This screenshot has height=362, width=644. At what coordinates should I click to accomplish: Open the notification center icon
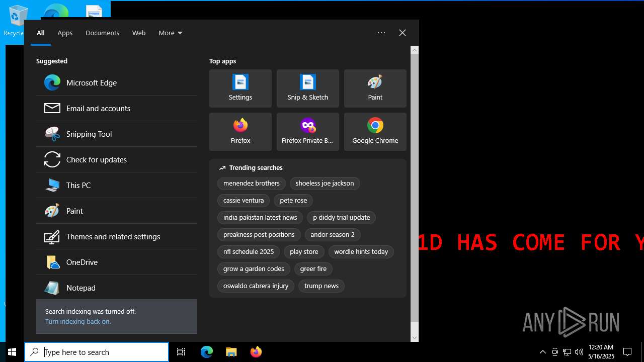[627, 352]
